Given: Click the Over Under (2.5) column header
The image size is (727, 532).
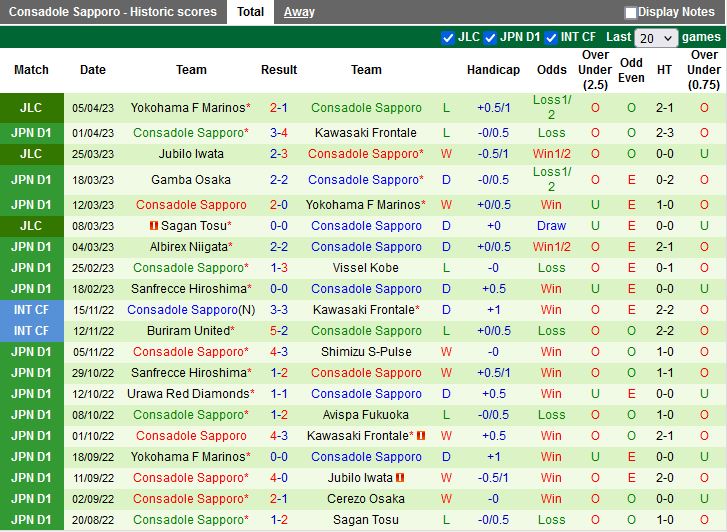Looking at the screenshot, I should 595,70.
